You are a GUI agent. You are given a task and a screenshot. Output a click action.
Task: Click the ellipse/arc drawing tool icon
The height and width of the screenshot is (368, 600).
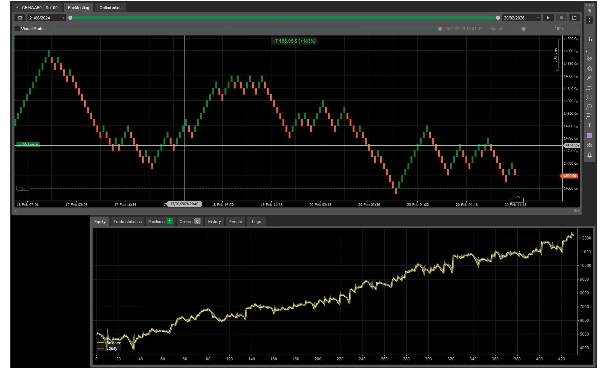point(590,107)
